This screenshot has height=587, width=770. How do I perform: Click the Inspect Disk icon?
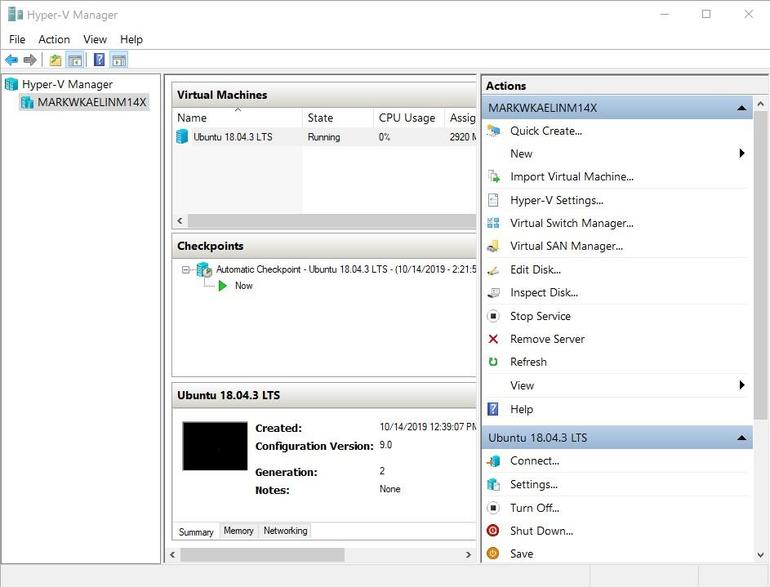tap(494, 293)
